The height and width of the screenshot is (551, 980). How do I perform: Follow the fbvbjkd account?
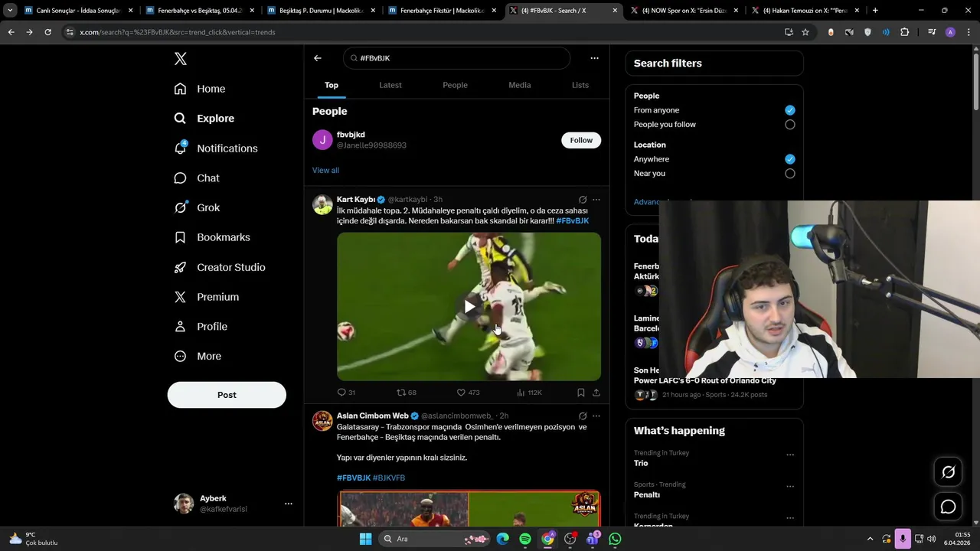pyautogui.click(x=581, y=140)
